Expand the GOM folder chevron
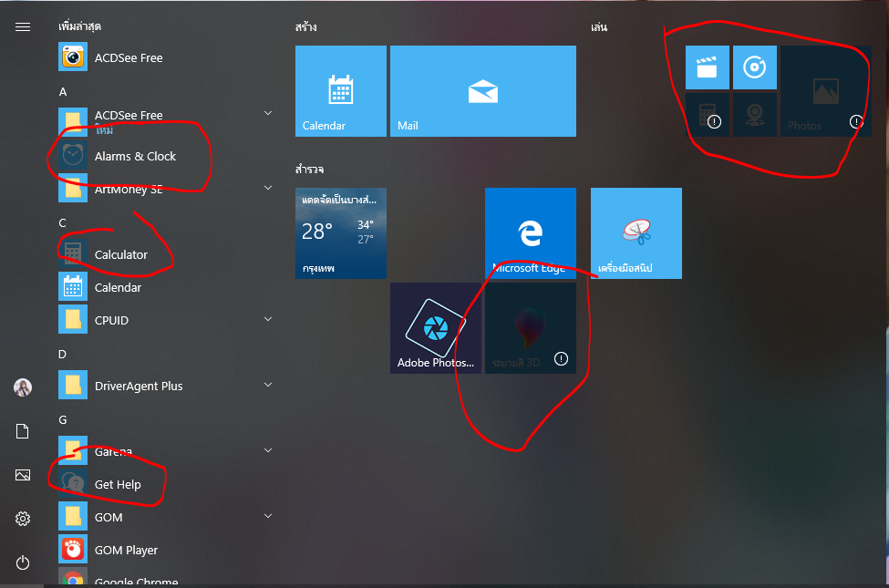 268,516
